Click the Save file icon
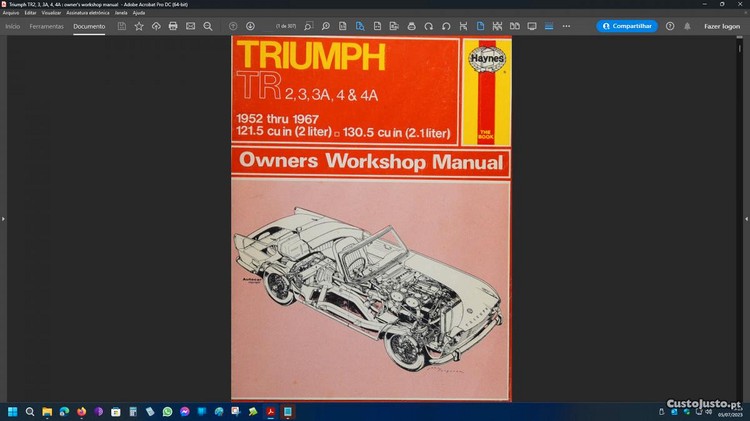This screenshot has height=421, width=750. coord(122,26)
